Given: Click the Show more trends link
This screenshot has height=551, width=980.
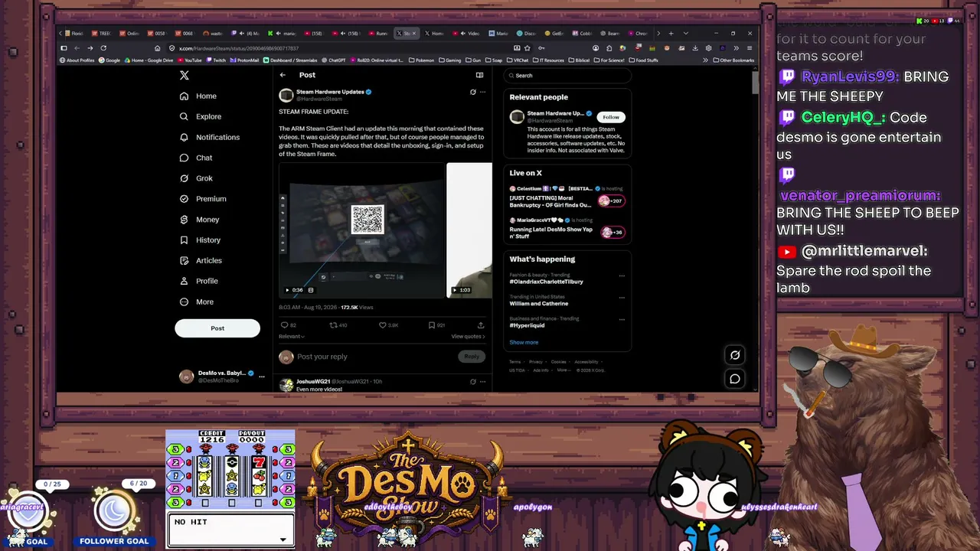Looking at the screenshot, I should (x=524, y=342).
